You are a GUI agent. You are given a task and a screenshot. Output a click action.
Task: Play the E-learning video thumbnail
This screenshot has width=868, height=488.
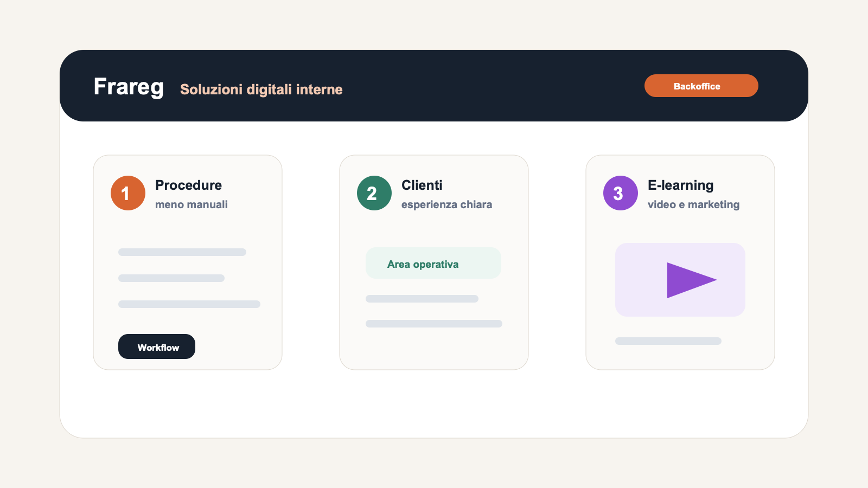(680, 280)
